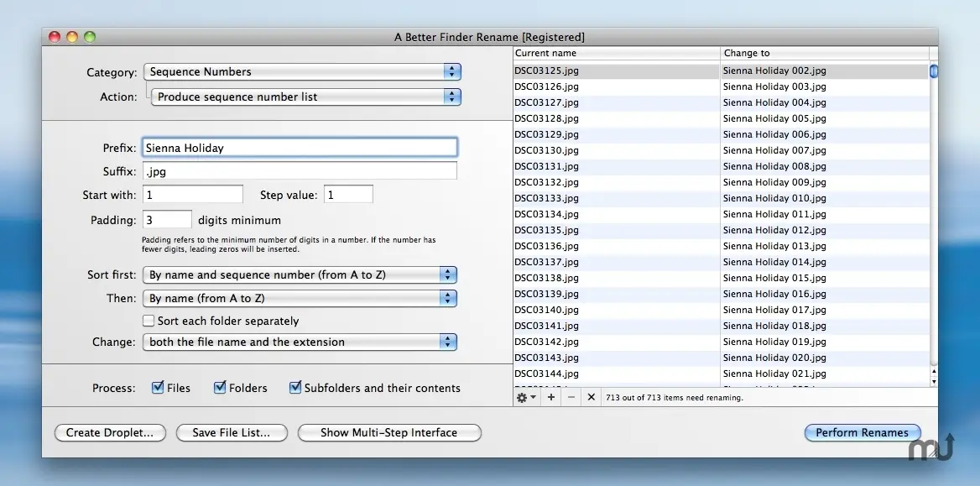Select row DSC03132.jpg
The width and height of the screenshot is (980, 486).
click(x=722, y=183)
